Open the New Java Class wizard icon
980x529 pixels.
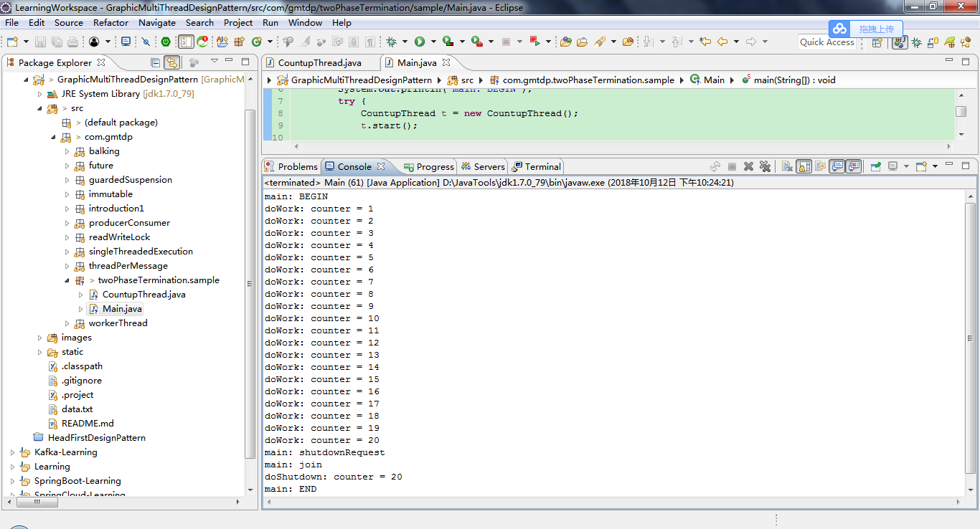click(x=257, y=42)
